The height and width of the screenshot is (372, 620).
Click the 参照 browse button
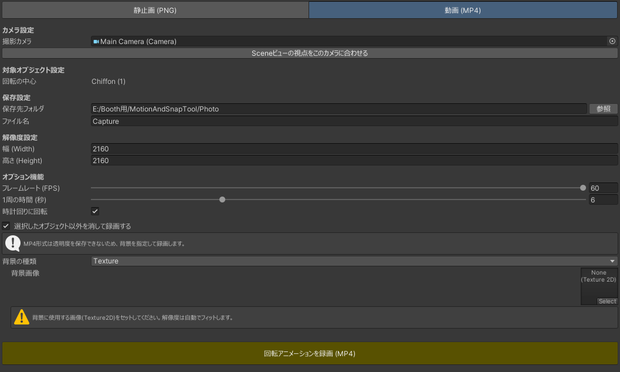(603, 109)
